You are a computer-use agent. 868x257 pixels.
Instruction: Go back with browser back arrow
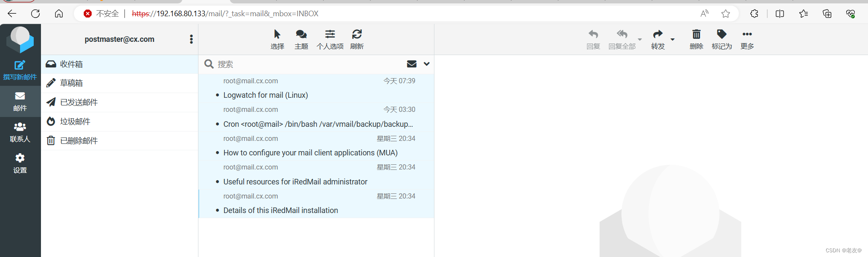(12, 14)
